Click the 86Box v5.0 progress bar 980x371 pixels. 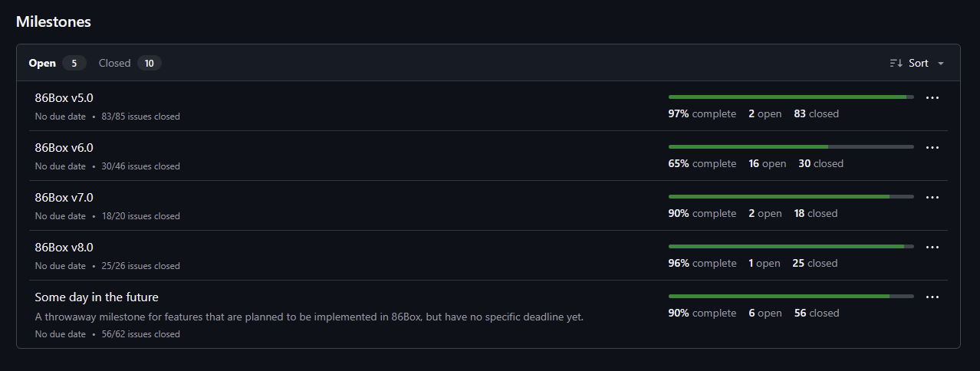pos(791,97)
